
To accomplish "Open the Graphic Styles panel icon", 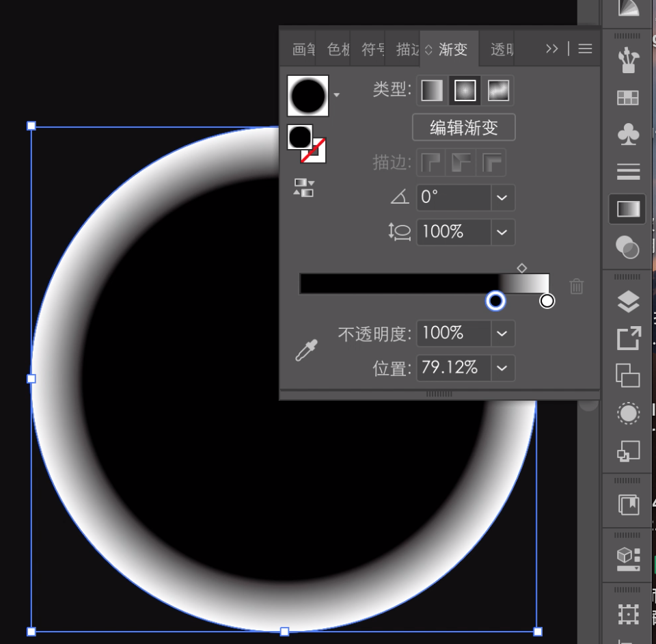I will [629, 451].
